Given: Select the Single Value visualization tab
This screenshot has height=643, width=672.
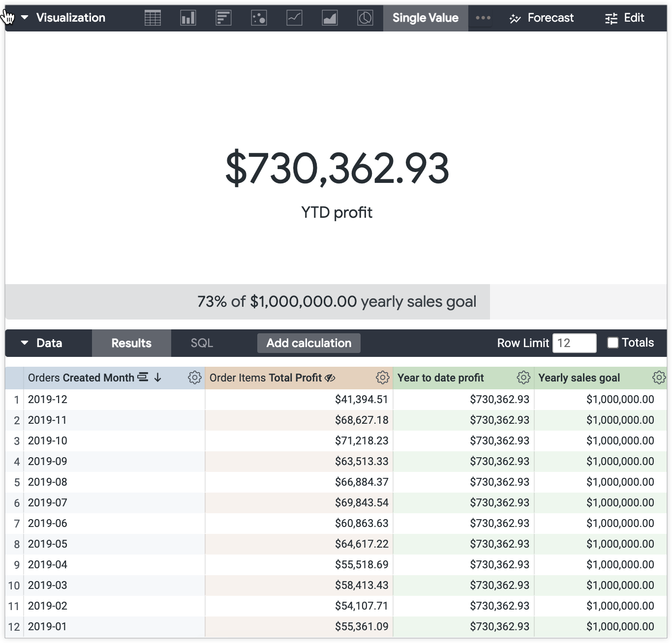Looking at the screenshot, I should click(x=425, y=18).
